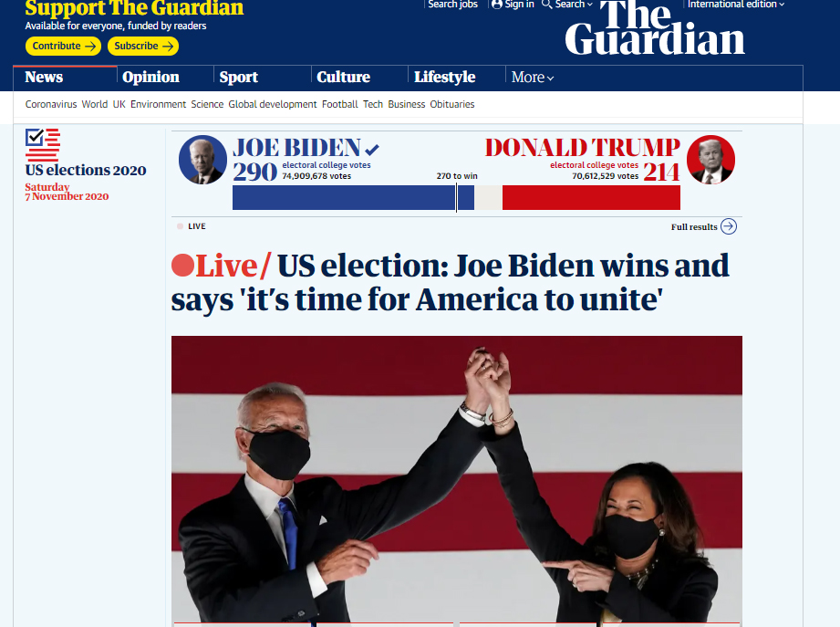840x627 pixels.
Task: Click the Sign in person icon
Action: (x=496, y=5)
